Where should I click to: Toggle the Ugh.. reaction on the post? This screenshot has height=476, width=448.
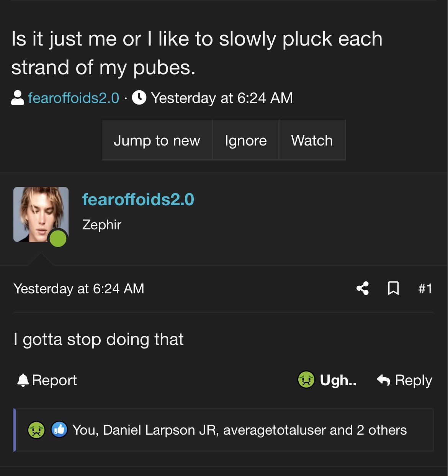pyautogui.click(x=327, y=380)
